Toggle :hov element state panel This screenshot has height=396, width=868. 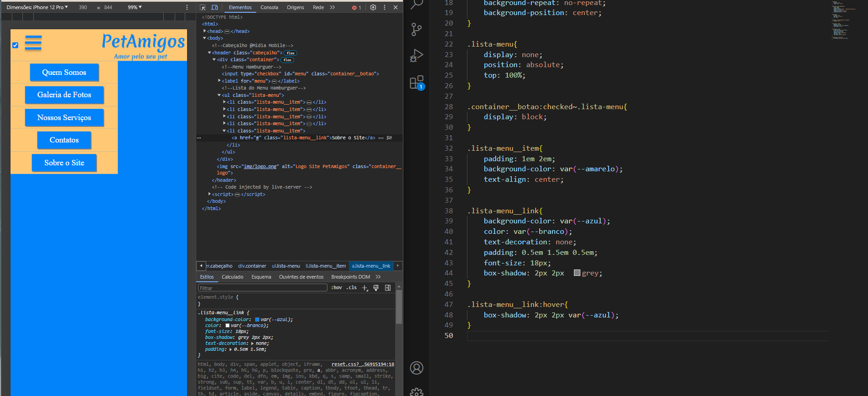tap(337, 288)
